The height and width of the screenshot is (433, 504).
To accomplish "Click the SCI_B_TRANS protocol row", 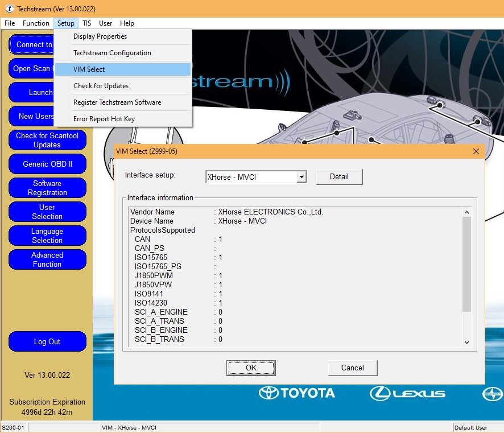I will [179, 340].
